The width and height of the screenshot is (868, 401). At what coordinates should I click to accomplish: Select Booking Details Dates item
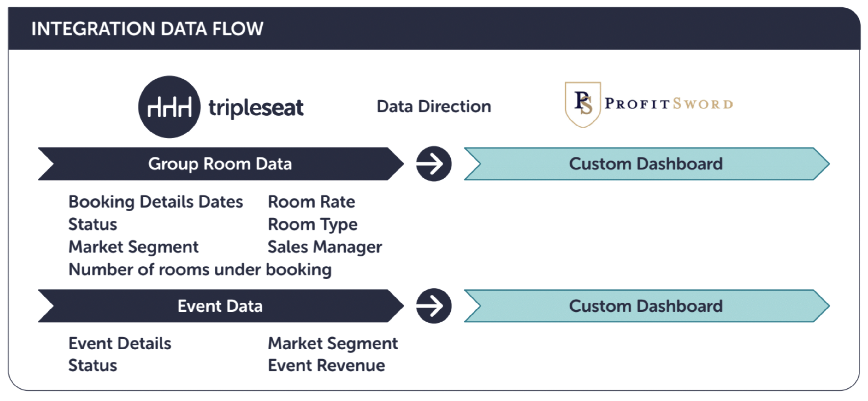tap(156, 202)
